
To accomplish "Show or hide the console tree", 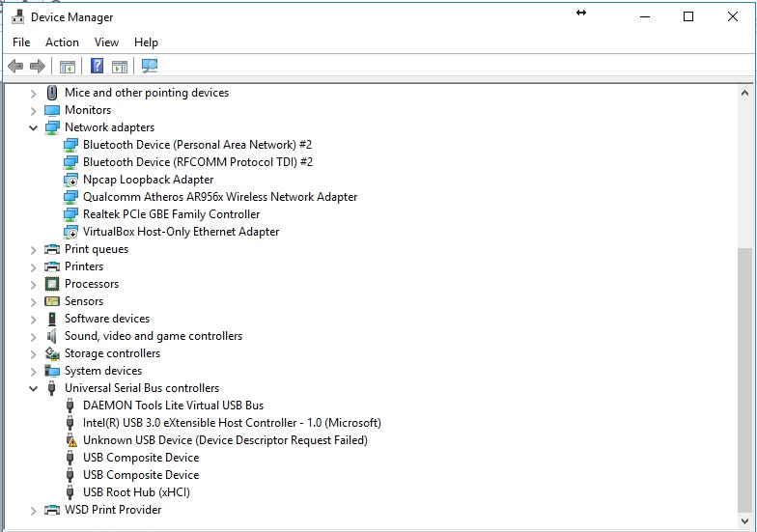I will coord(68,66).
